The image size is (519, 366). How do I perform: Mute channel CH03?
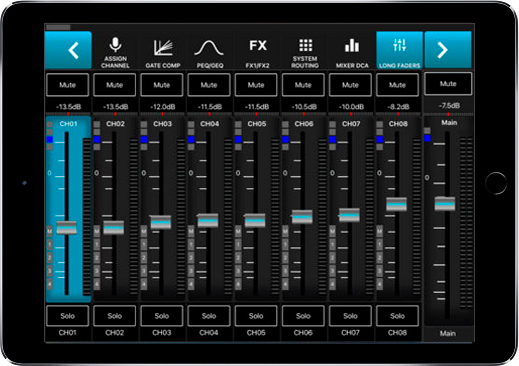tap(162, 85)
